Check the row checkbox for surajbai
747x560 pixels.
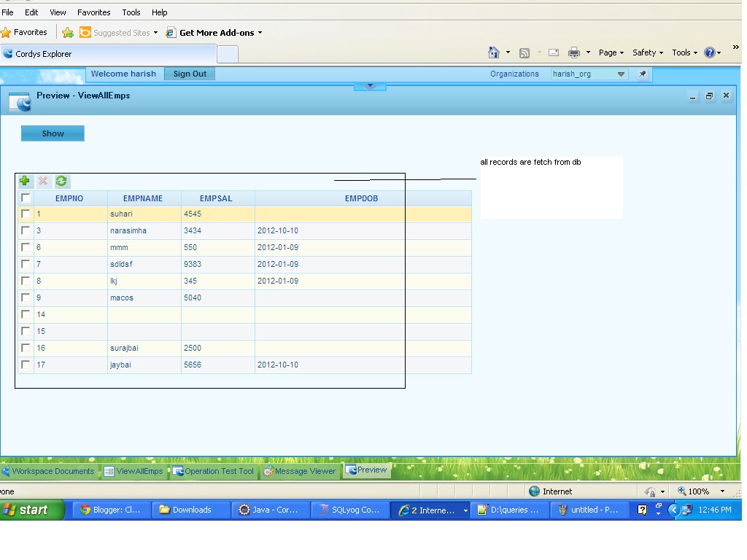pyautogui.click(x=26, y=348)
